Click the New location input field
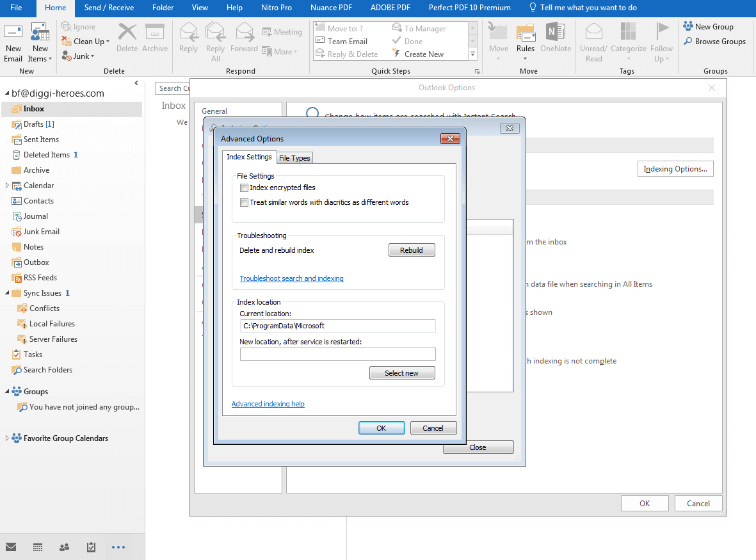The width and height of the screenshot is (756, 560). click(x=337, y=354)
